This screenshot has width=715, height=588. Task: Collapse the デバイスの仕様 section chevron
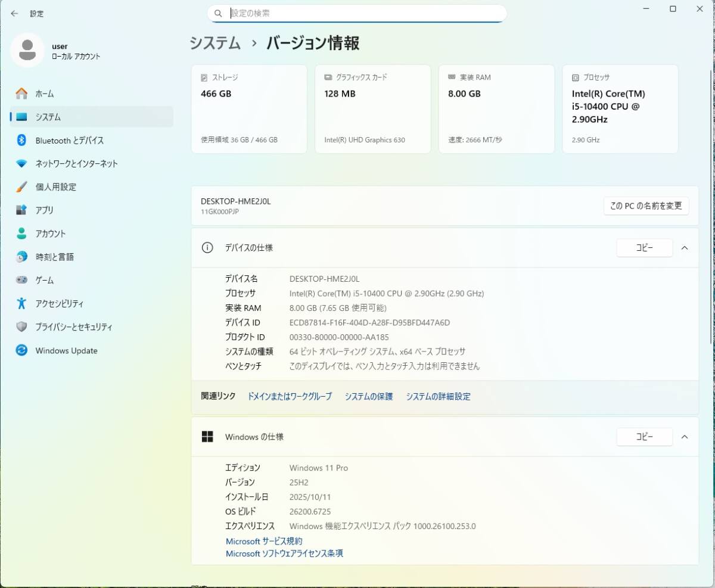(685, 248)
